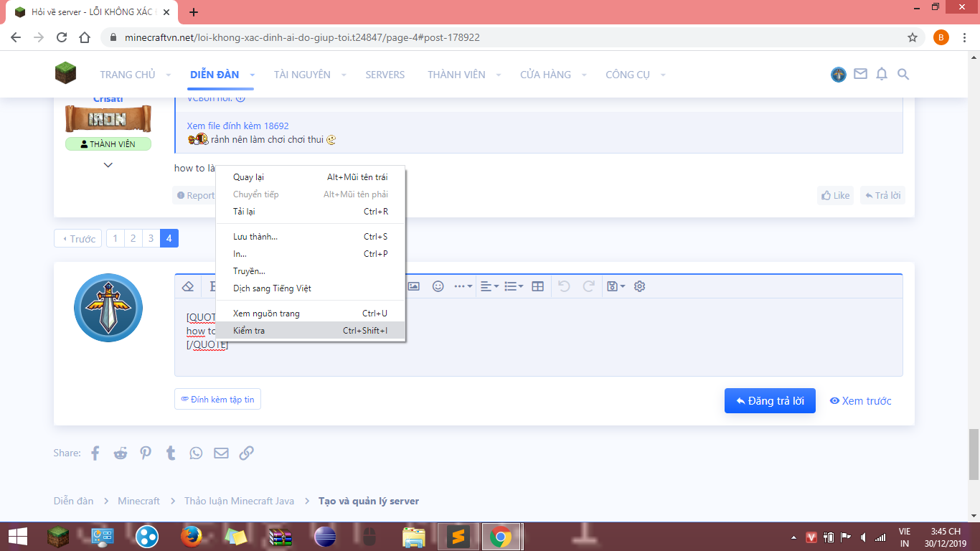Open Firefox from the taskbar
This screenshot has width=980, height=551.
pyautogui.click(x=191, y=537)
